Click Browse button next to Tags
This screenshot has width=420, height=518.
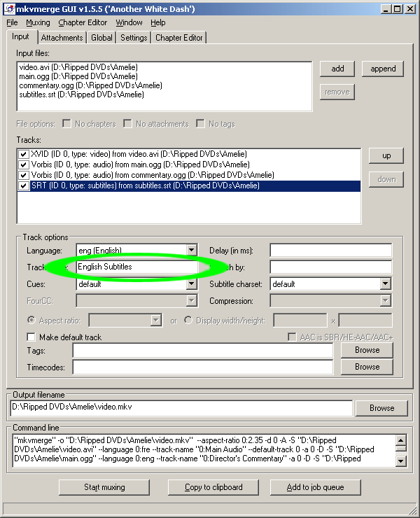tap(367, 350)
